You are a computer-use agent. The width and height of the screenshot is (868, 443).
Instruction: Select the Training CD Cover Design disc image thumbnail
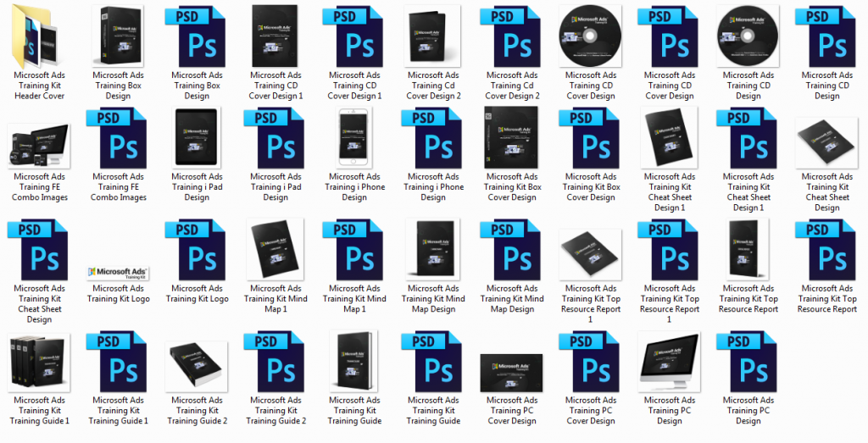[x=591, y=36]
